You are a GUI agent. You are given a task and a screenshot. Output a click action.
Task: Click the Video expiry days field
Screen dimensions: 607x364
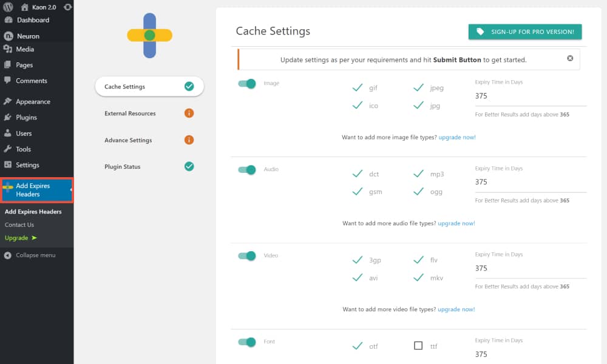pos(531,269)
